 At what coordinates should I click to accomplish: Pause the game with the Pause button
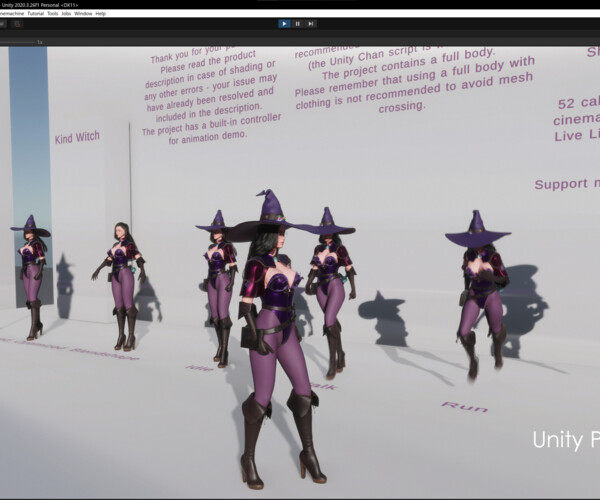pos(298,24)
